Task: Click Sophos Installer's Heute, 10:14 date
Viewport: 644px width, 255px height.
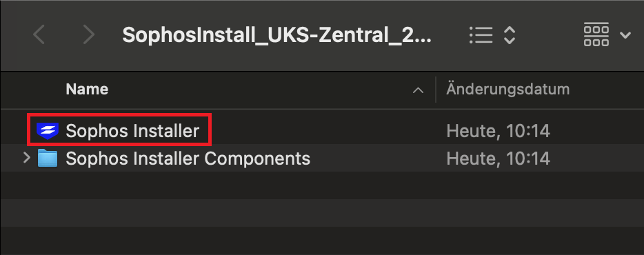Action: coord(498,132)
